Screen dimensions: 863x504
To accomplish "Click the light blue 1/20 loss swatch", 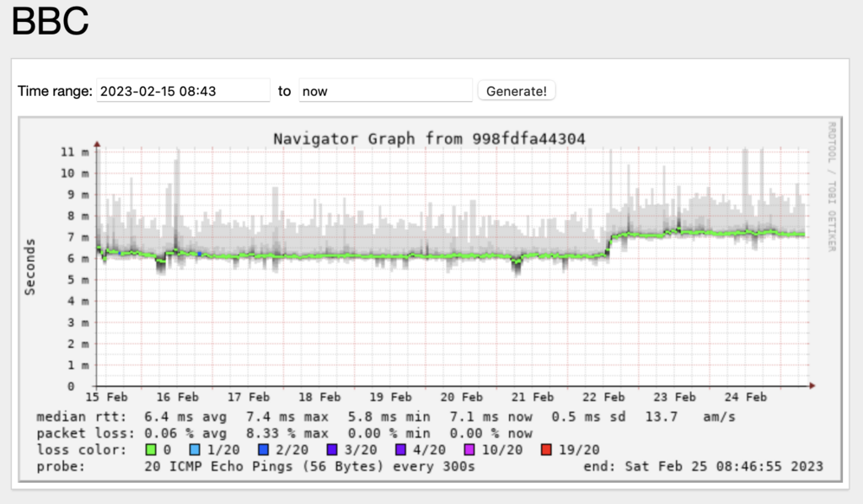I will point(195,449).
